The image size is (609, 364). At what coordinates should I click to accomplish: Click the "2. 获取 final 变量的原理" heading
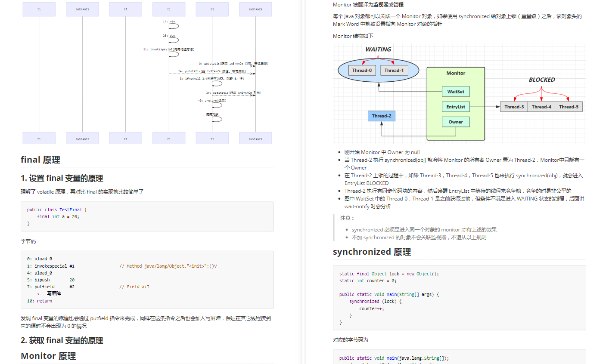coord(62,340)
